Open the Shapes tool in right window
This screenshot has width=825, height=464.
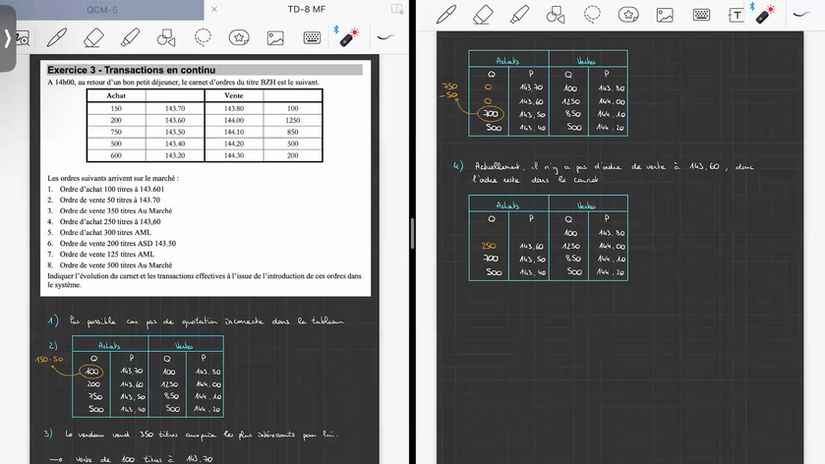[x=556, y=15]
